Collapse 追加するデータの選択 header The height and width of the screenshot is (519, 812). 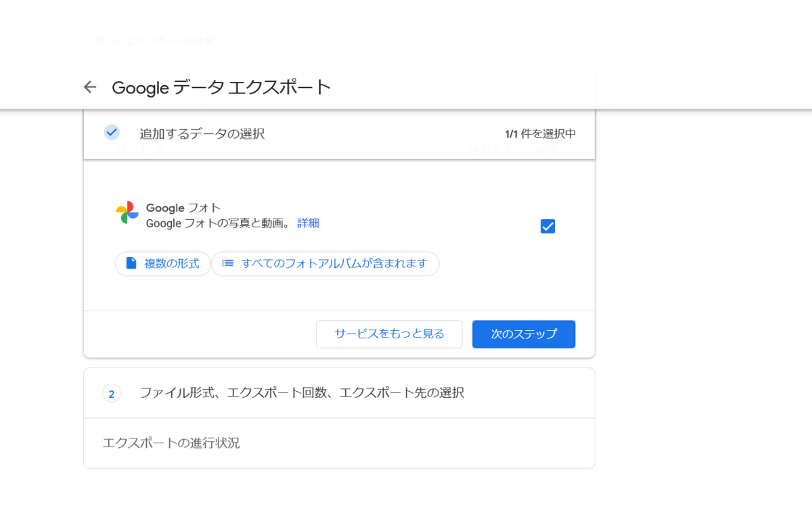click(x=339, y=133)
